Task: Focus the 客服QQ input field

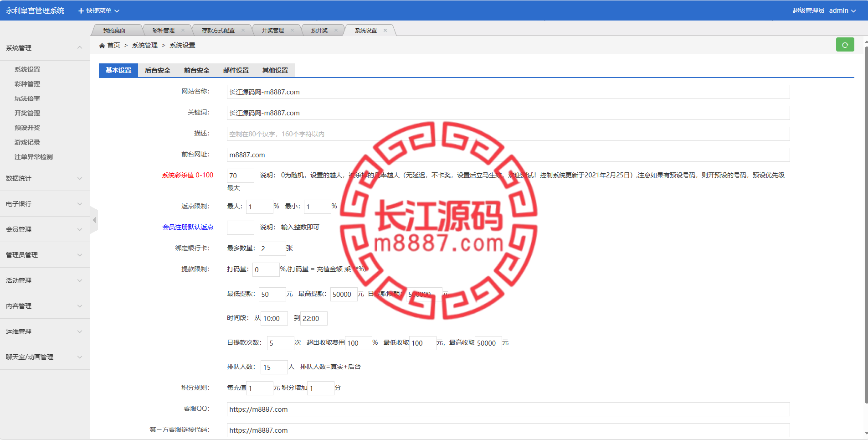Action: 508,409
